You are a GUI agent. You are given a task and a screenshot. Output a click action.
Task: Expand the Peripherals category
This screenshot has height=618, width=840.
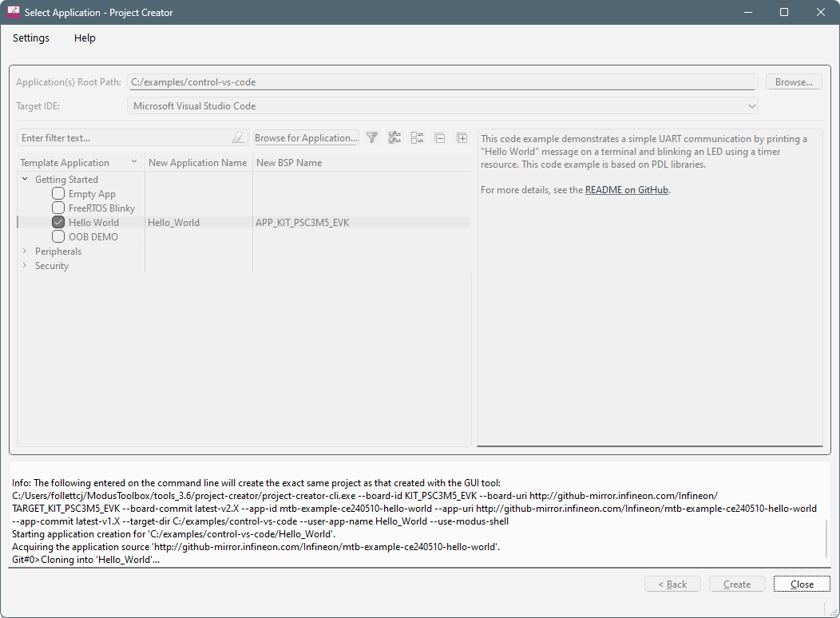point(25,252)
